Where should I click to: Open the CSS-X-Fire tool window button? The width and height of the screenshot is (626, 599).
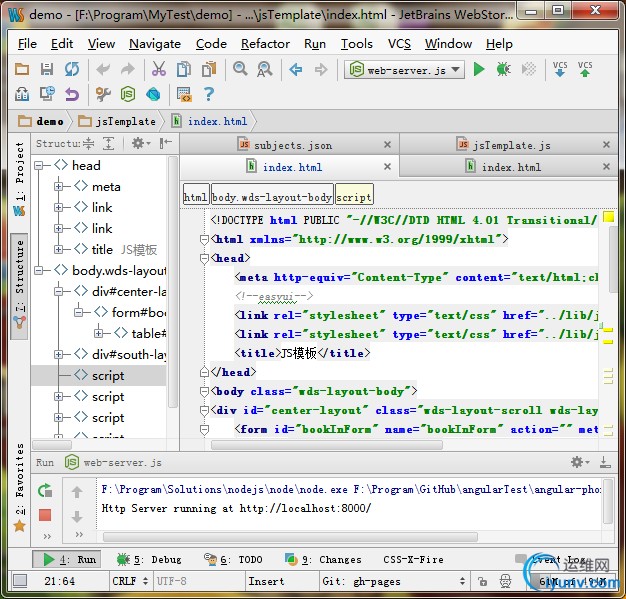point(413,559)
